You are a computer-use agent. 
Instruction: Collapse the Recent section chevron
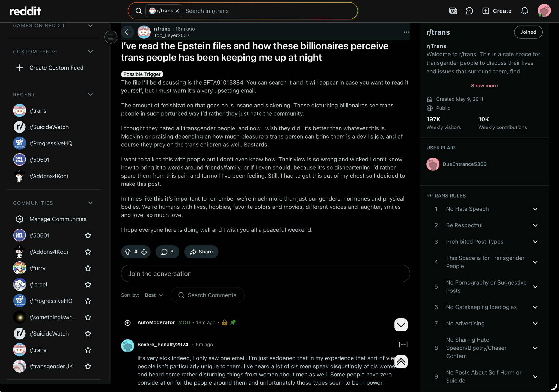[x=91, y=95]
